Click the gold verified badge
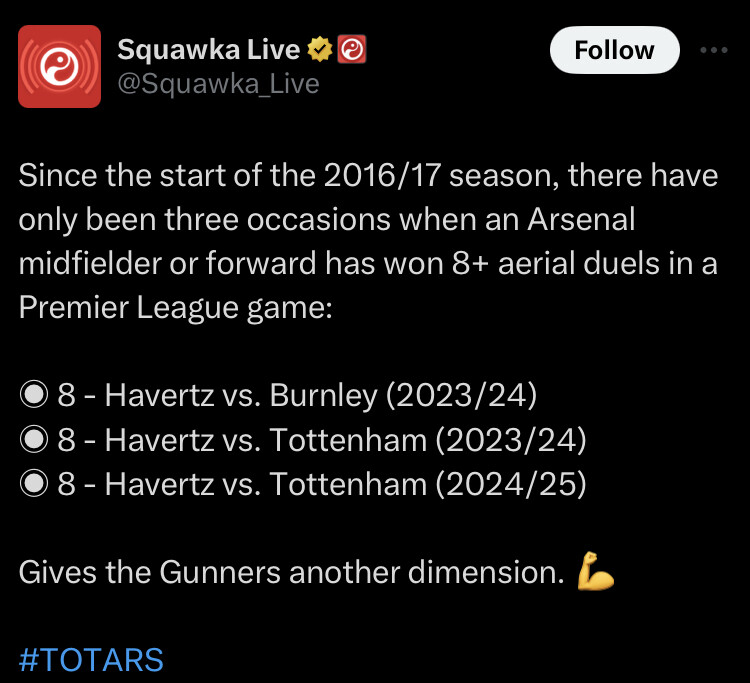750x683 pixels. (x=320, y=49)
